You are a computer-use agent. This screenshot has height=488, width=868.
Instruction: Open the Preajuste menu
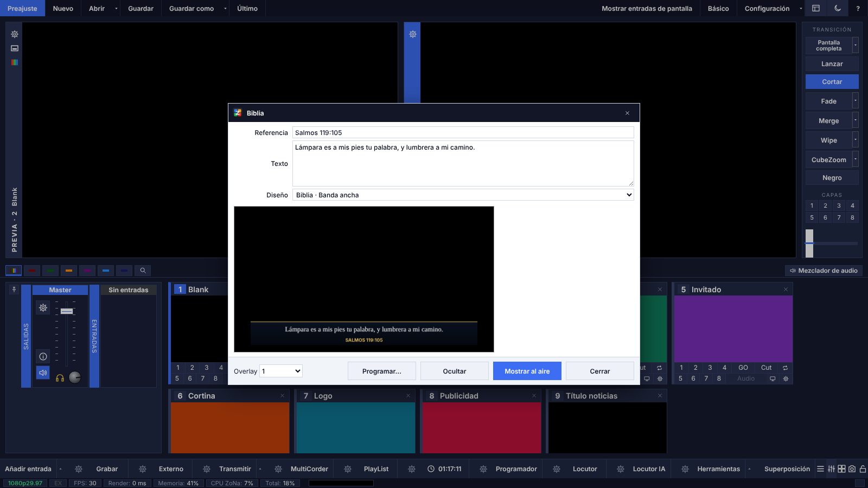point(22,8)
